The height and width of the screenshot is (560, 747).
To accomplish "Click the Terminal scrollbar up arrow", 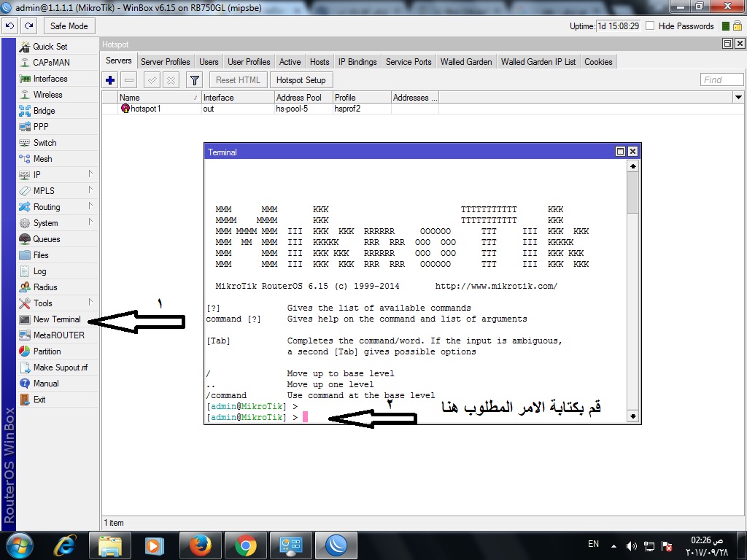I will pyautogui.click(x=632, y=166).
